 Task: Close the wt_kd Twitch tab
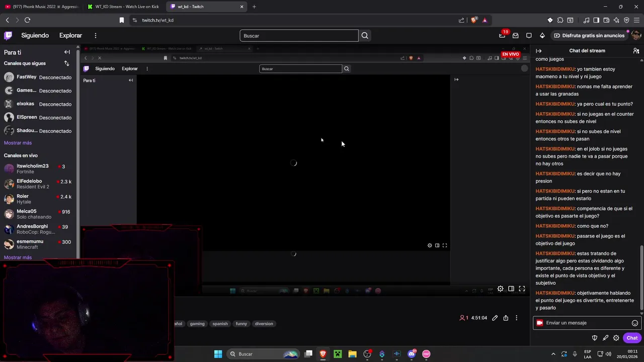click(x=242, y=7)
